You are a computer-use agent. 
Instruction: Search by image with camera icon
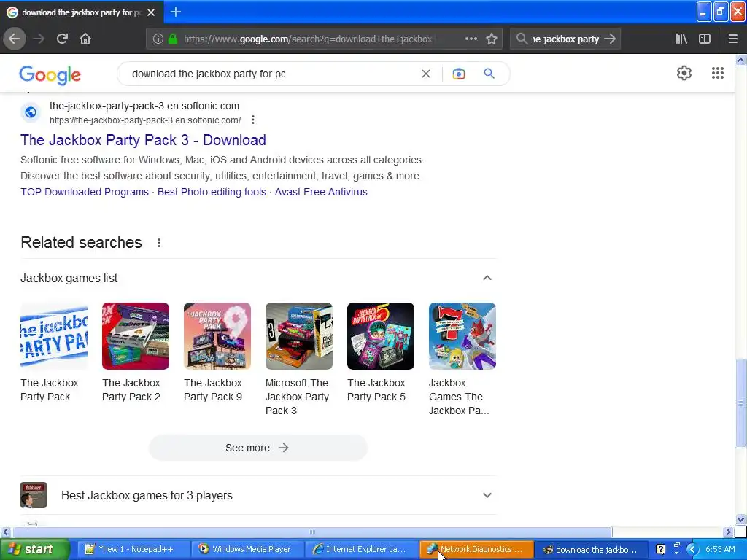(x=458, y=74)
